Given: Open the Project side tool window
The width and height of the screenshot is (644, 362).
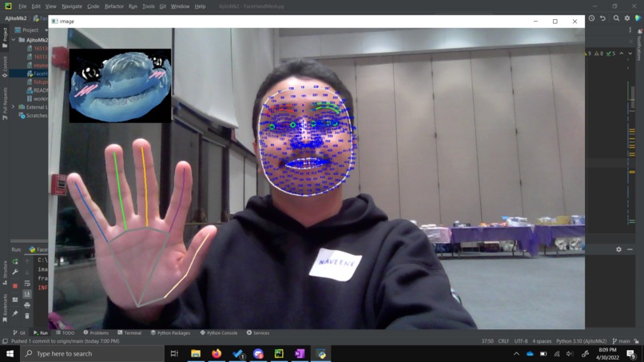Looking at the screenshot, I should [5, 38].
